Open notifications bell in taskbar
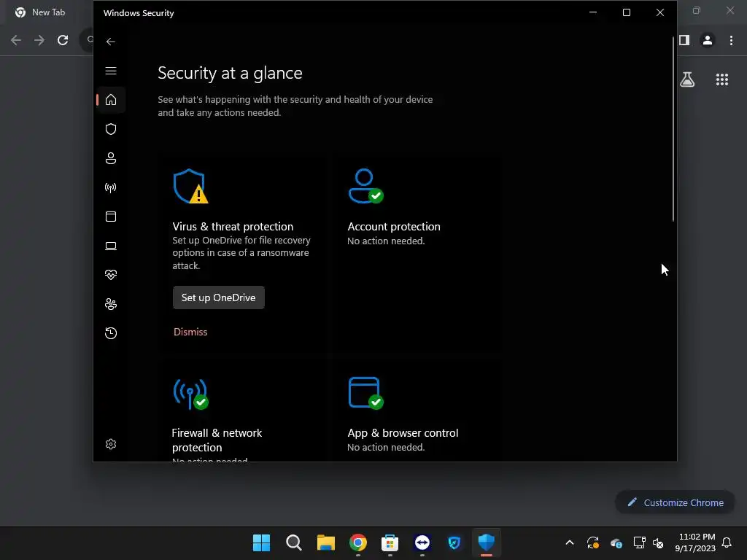The image size is (747, 560). click(727, 542)
